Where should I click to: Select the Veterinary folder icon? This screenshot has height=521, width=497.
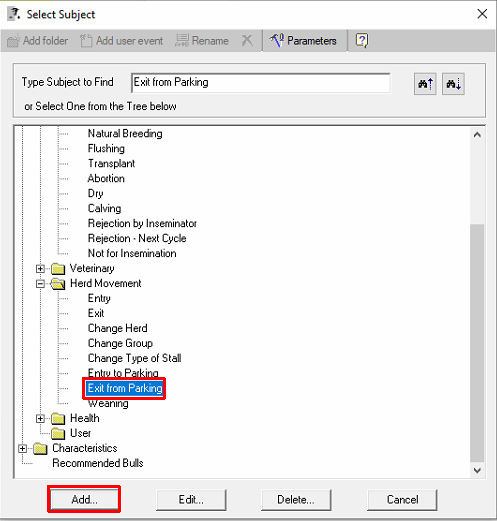(58, 268)
